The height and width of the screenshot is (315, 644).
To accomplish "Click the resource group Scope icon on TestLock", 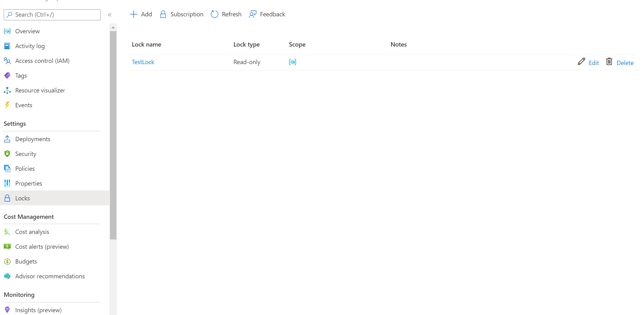I will (x=292, y=62).
